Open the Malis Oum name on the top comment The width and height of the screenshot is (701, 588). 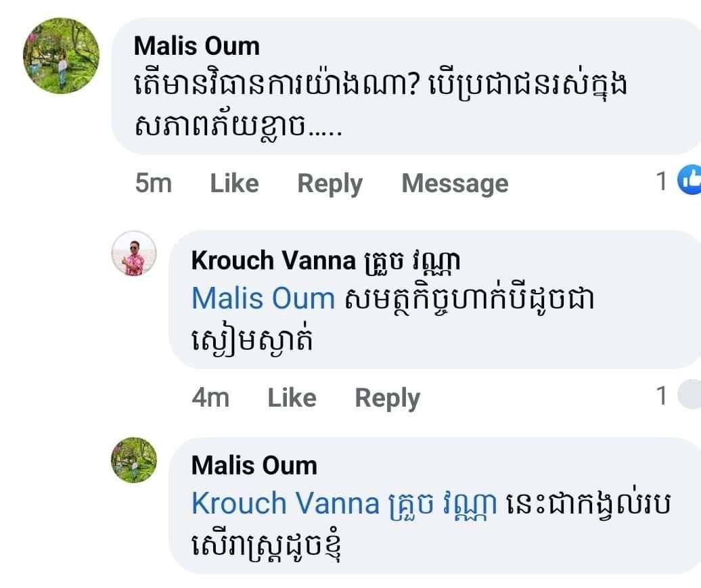[x=197, y=47]
